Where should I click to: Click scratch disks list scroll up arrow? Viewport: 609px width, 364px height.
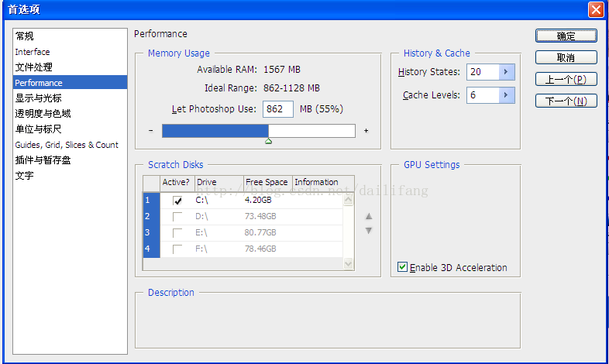[x=349, y=200]
